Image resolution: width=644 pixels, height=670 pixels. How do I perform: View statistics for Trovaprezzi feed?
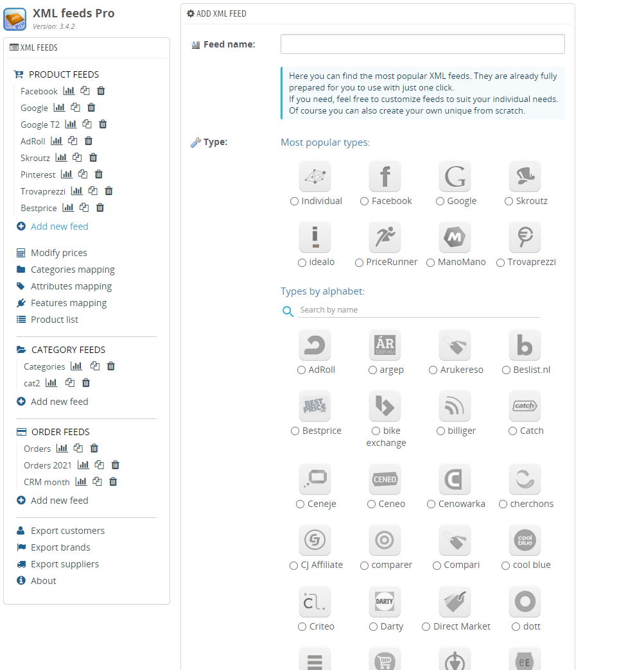(76, 191)
